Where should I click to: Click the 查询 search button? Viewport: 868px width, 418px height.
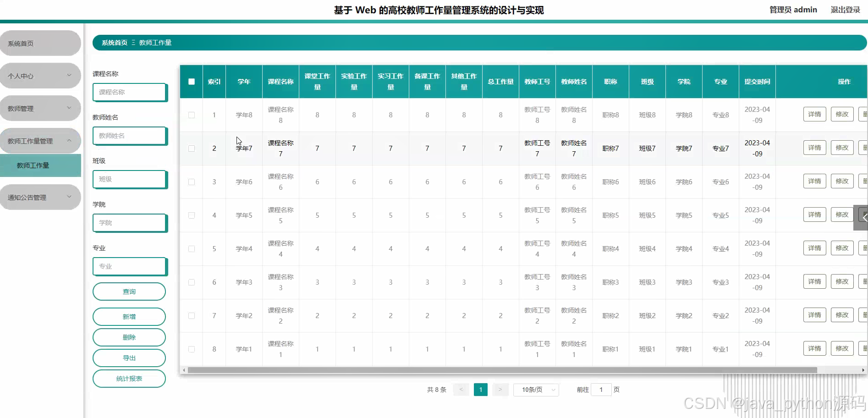tap(129, 291)
